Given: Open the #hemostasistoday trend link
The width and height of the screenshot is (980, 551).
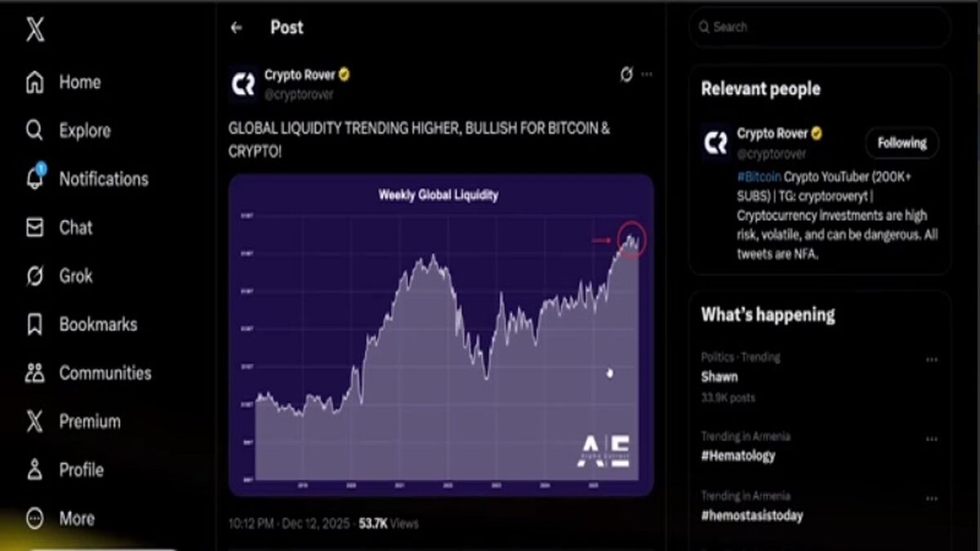Looking at the screenshot, I should pyautogui.click(x=751, y=515).
